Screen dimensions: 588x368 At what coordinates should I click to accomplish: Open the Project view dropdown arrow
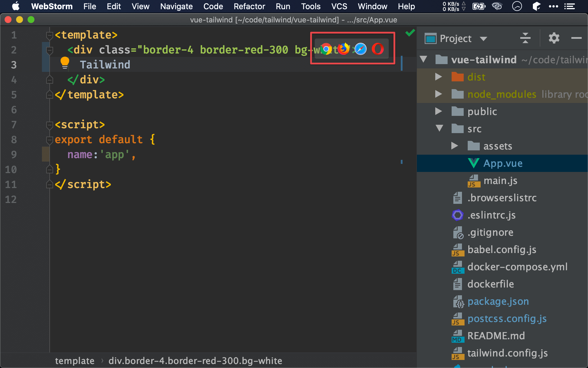pyautogui.click(x=483, y=39)
